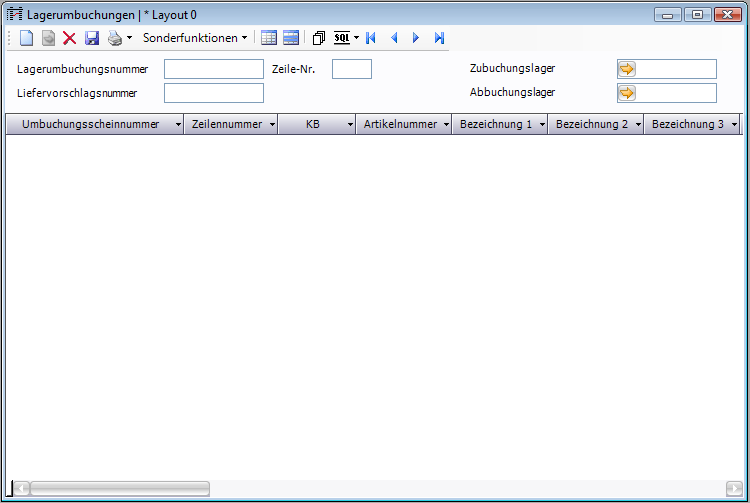Jump to last record arrow
This screenshot has height=503, width=750.
pos(439,38)
